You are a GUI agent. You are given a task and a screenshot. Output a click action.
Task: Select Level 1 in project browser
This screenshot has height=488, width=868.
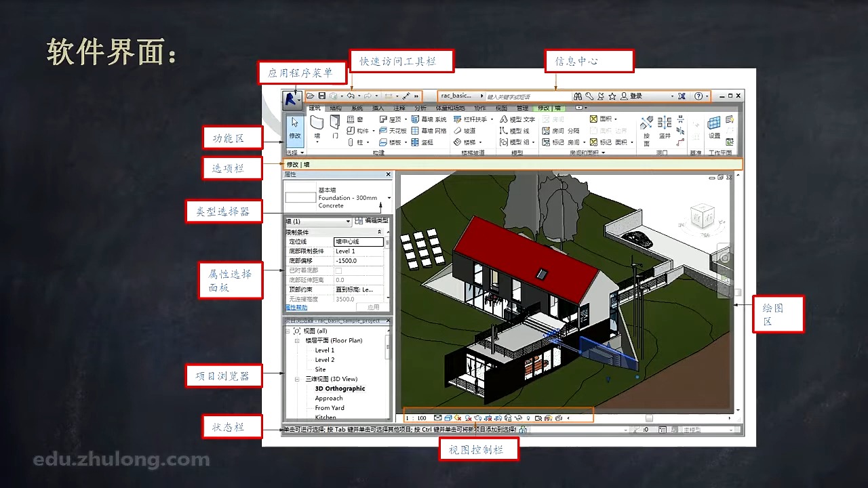pyautogui.click(x=324, y=350)
